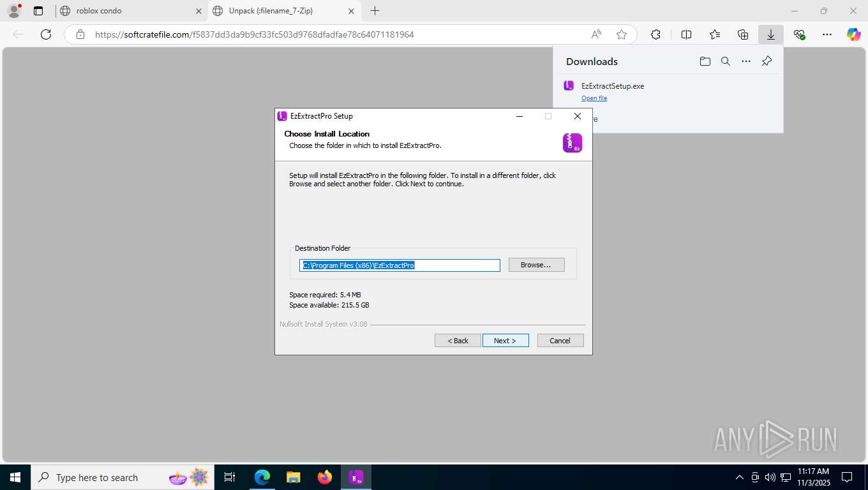This screenshot has width=868, height=490.
Task: Open the network icon in tray
Action: tap(785, 477)
